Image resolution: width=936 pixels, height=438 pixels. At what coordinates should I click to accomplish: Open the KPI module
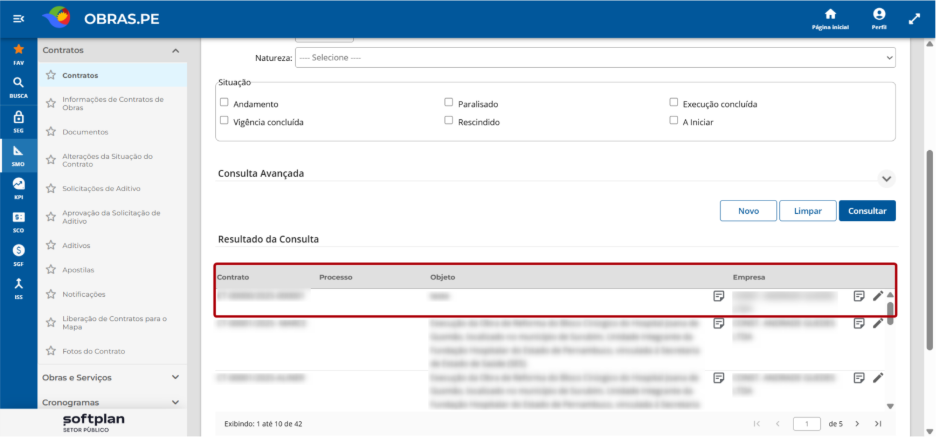pyautogui.click(x=19, y=189)
